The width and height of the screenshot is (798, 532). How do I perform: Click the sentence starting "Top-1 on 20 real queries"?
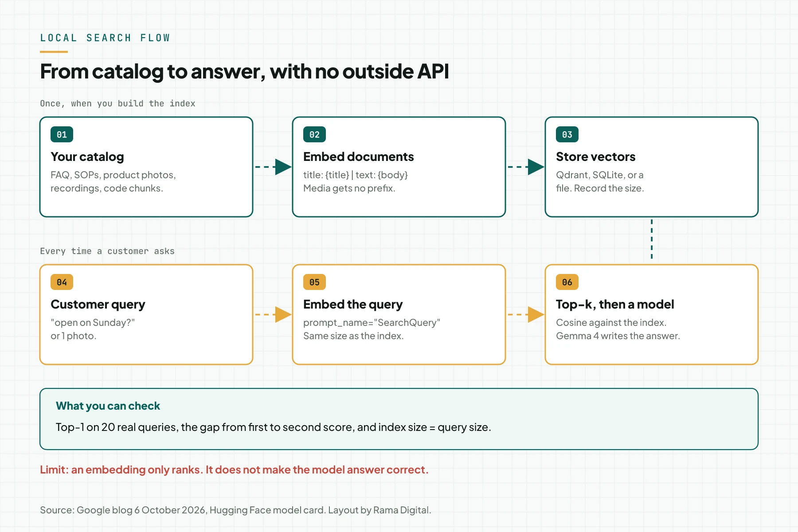(274, 427)
